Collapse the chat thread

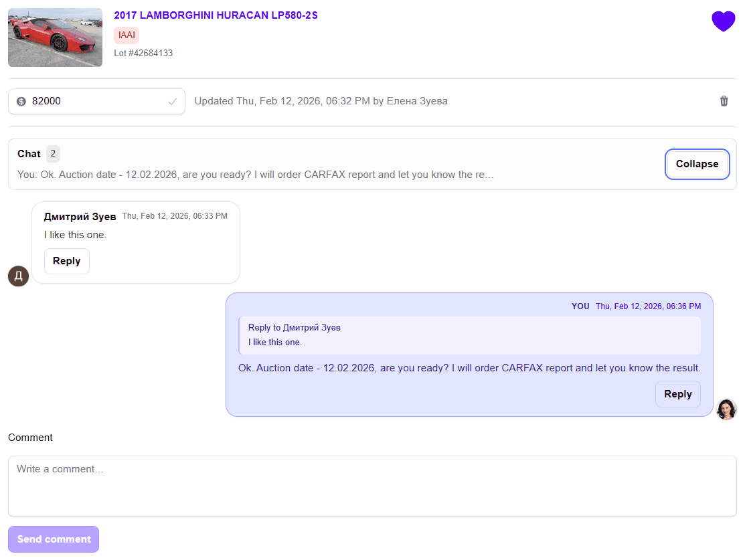point(697,164)
